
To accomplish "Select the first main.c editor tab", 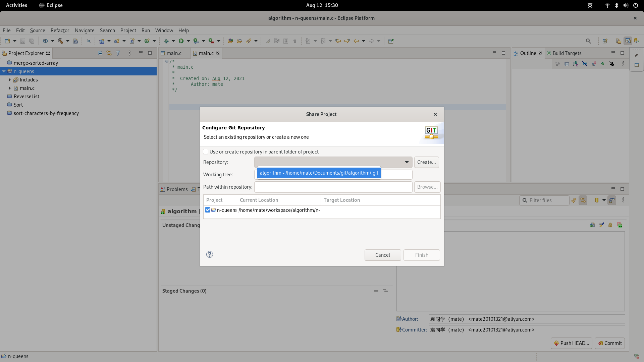I will [174, 53].
